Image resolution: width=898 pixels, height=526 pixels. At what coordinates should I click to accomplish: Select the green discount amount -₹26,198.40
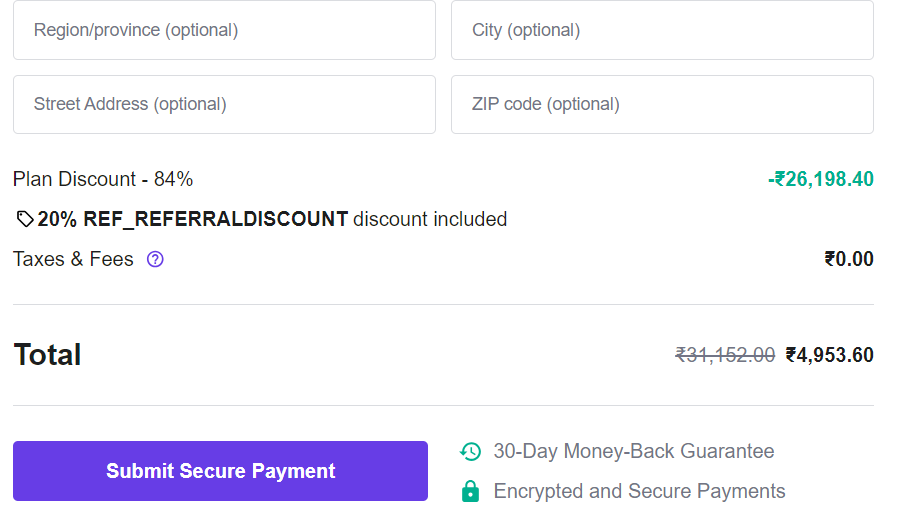click(x=821, y=179)
